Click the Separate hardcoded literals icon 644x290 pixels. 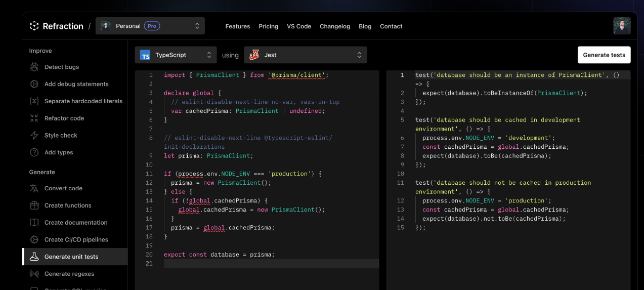34,101
